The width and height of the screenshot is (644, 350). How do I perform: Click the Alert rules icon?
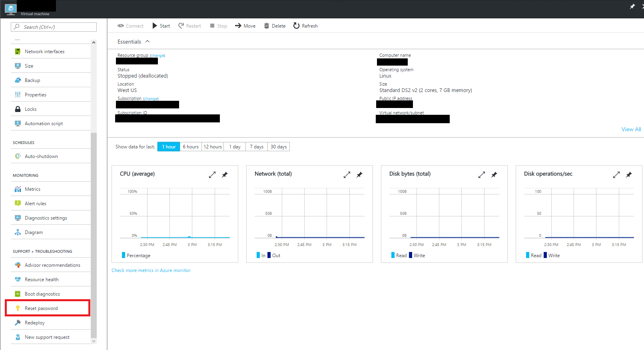[x=18, y=204]
